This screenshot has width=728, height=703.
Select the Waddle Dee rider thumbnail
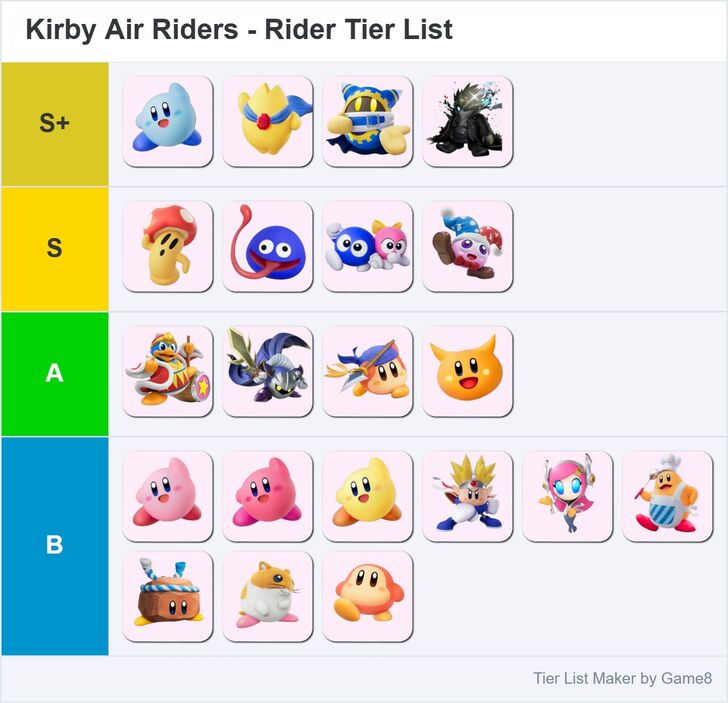pyautogui.click(x=367, y=596)
